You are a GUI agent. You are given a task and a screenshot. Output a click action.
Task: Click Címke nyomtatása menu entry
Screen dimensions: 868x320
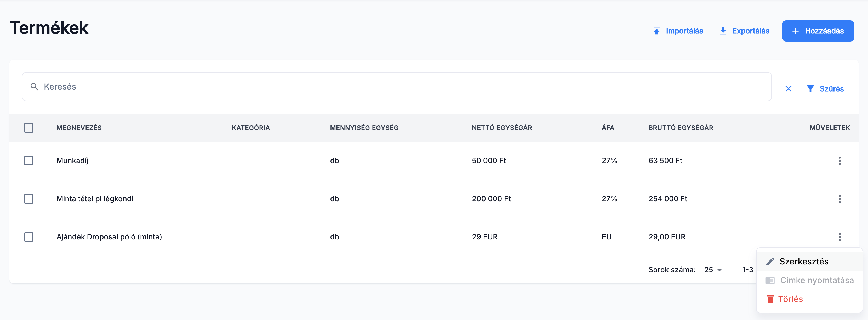pos(816,280)
